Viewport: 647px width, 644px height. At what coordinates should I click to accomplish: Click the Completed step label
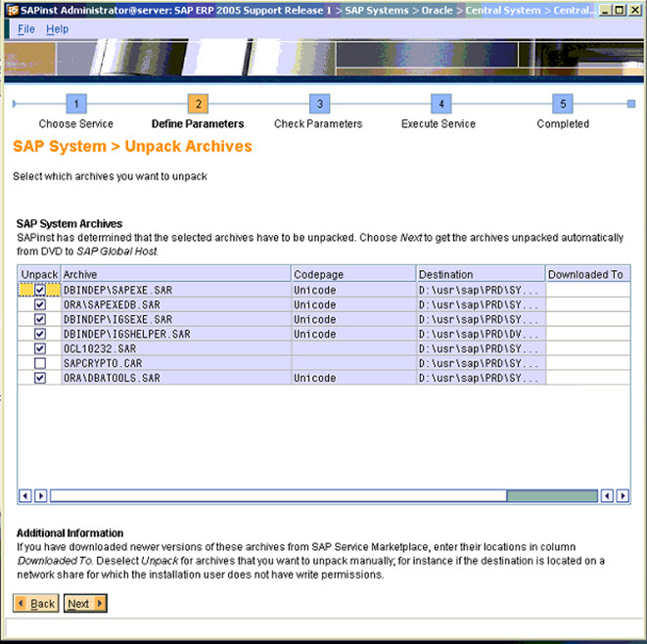(x=563, y=123)
